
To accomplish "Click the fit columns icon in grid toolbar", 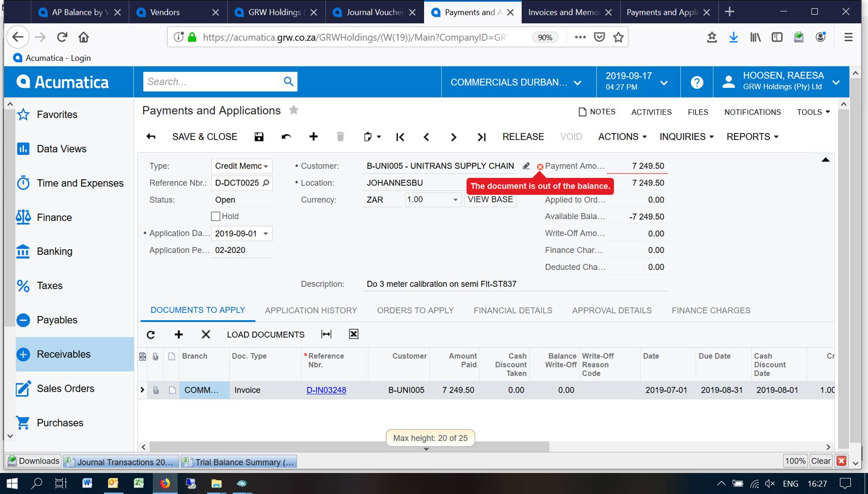I will tap(326, 334).
